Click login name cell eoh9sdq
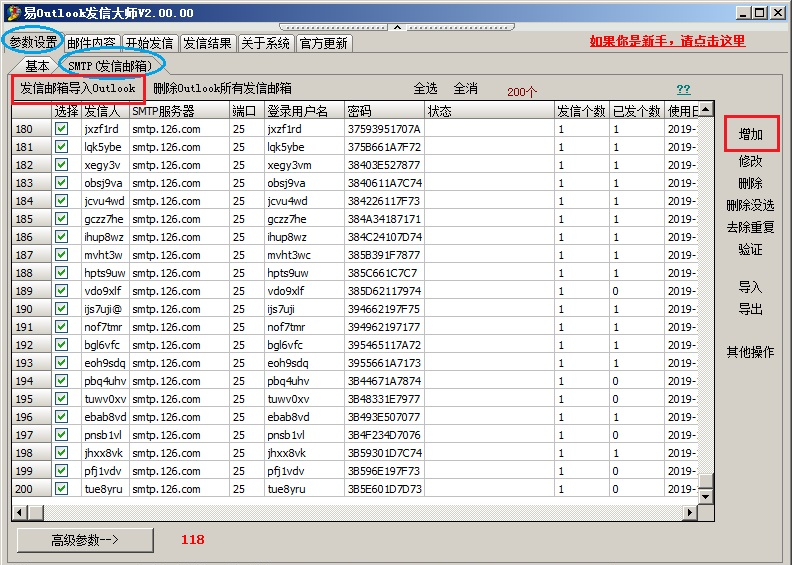 pos(305,363)
